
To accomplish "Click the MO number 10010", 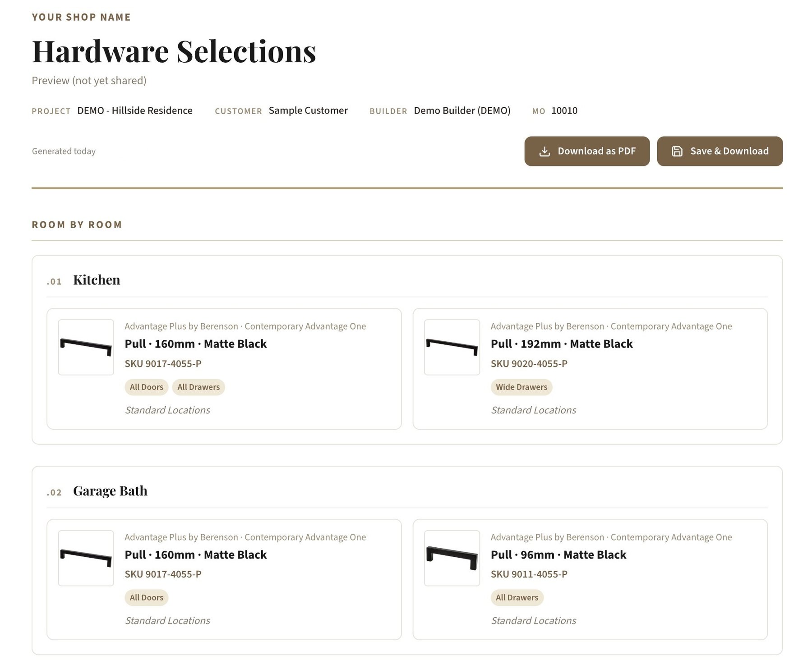I will pos(564,111).
